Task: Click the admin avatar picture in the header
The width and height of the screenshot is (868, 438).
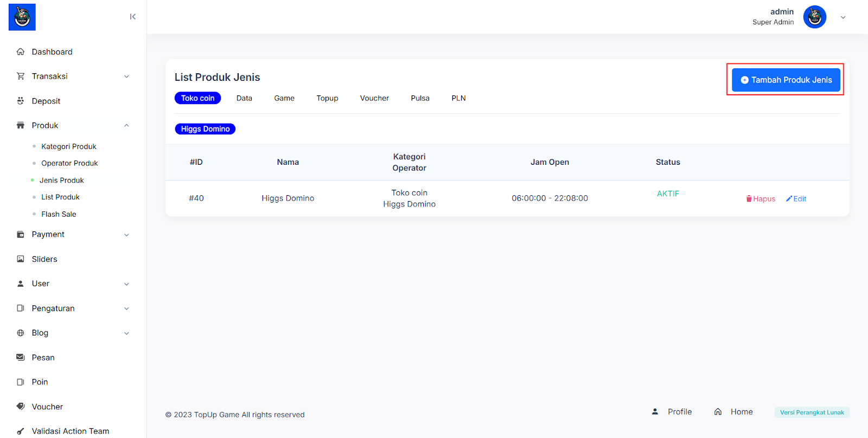Action: click(x=814, y=17)
